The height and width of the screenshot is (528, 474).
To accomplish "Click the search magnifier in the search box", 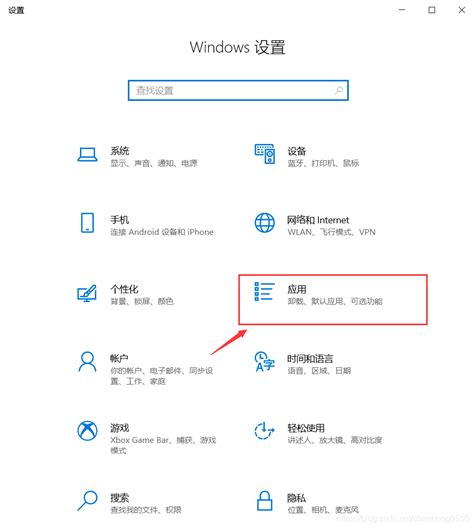I will pos(339,90).
